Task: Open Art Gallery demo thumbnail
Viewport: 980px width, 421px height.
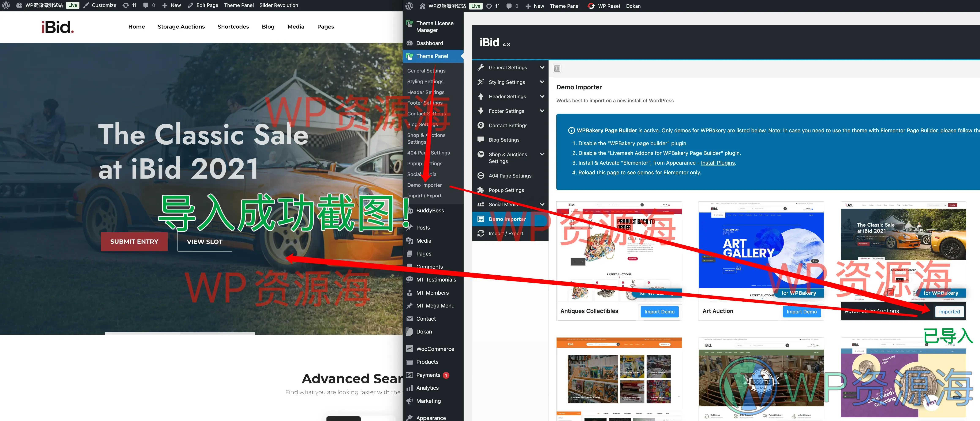Action: [x=761, y=251]
